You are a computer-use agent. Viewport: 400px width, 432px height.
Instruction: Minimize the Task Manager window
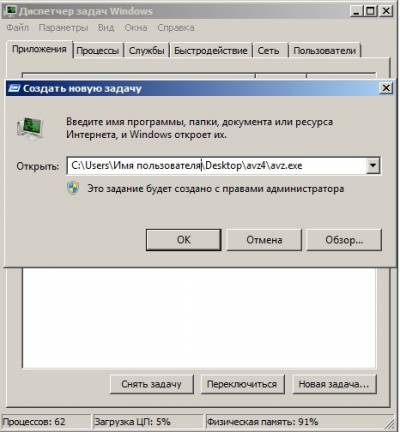357,11
